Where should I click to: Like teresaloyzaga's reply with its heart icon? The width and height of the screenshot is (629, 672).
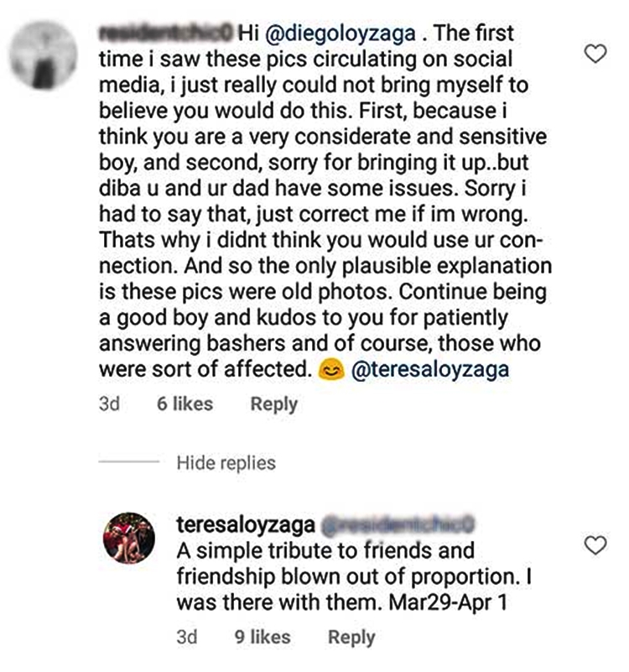595,547
